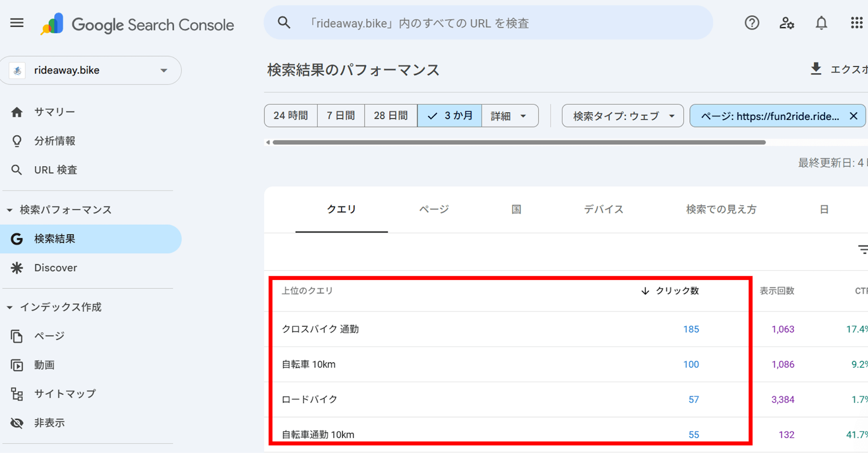This screenshot has width=868, height=453.
Task: Click the 上位のクエリ column header
Action: pyautogui.click(x=307, y=291)
